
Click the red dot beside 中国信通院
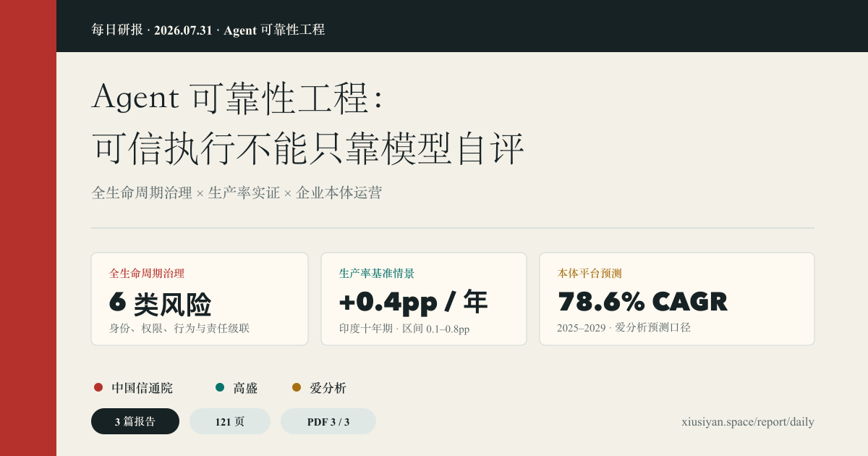(x=98, y=387)
